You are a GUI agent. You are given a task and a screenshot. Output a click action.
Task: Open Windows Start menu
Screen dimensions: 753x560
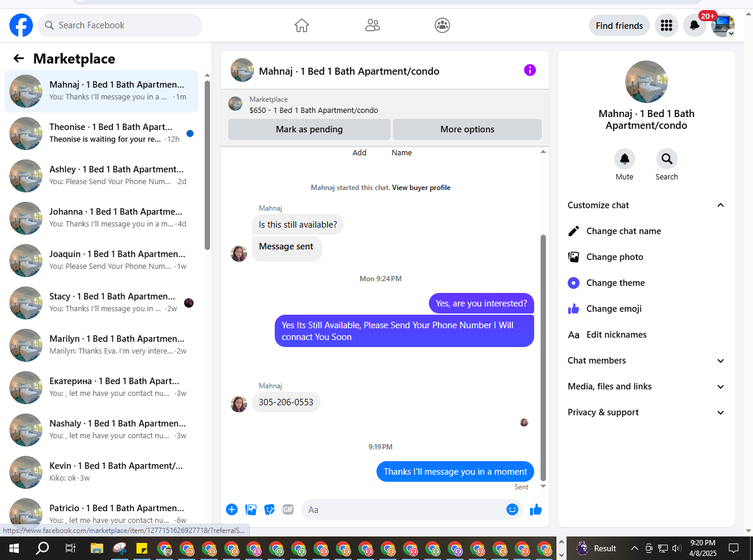(x=14, y=548)
